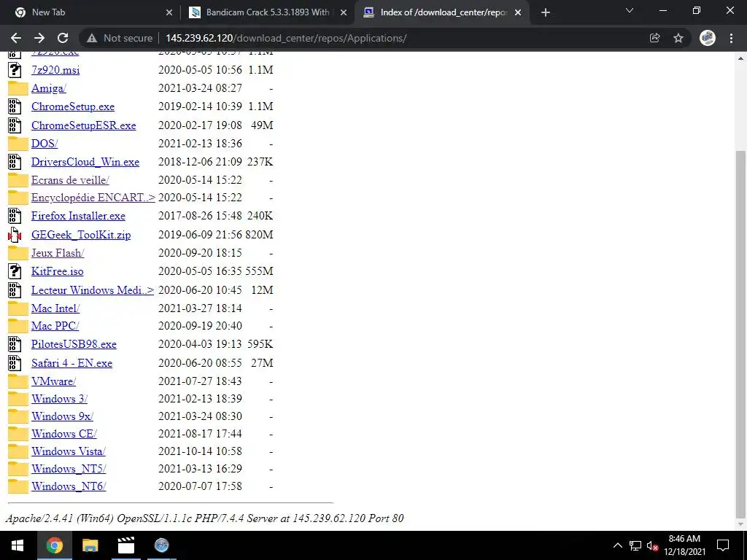
Task: Show the Not secure site warning info
Action: pos(120,38)
